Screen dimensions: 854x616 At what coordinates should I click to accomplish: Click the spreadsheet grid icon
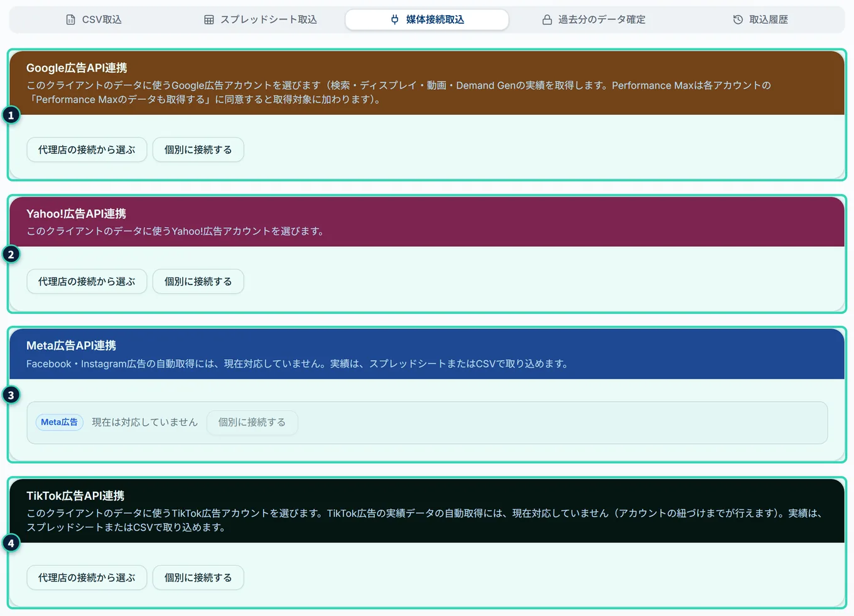209,19
